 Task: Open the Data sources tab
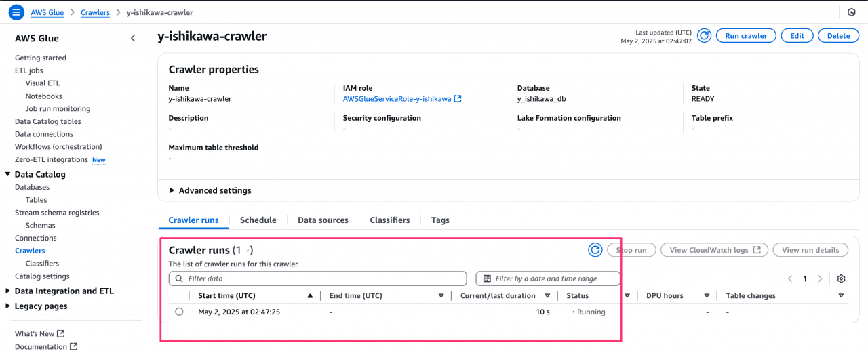point(323,220)
